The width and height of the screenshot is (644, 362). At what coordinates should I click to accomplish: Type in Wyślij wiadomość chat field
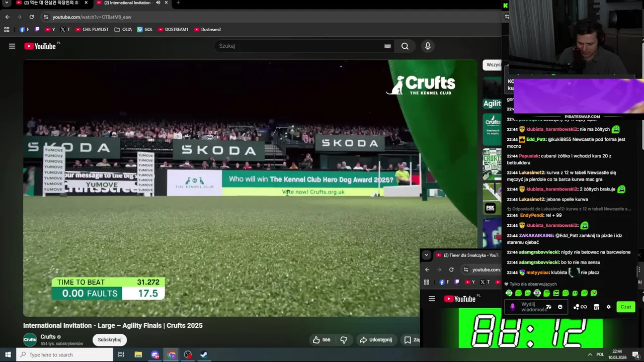pos(533,307)
